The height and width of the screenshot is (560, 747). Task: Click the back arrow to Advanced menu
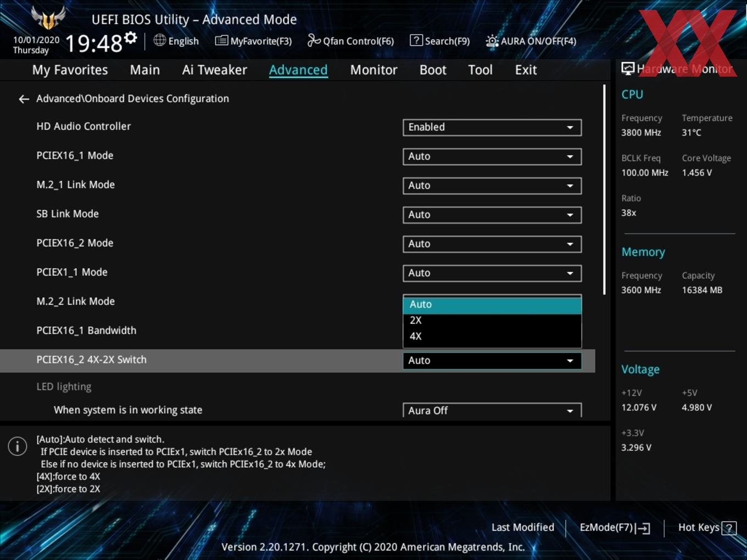pyautogui.click(x=24, y=99)
